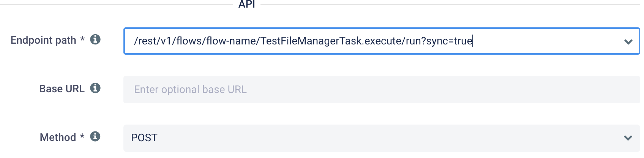
Task: Click the info icon next to Method
Action: (x=95, y=136)
